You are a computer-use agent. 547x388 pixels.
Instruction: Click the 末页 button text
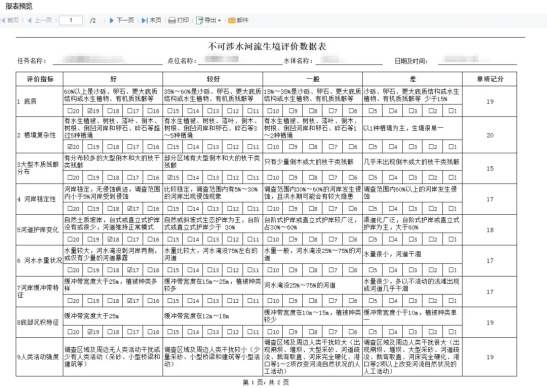point(155,20)
